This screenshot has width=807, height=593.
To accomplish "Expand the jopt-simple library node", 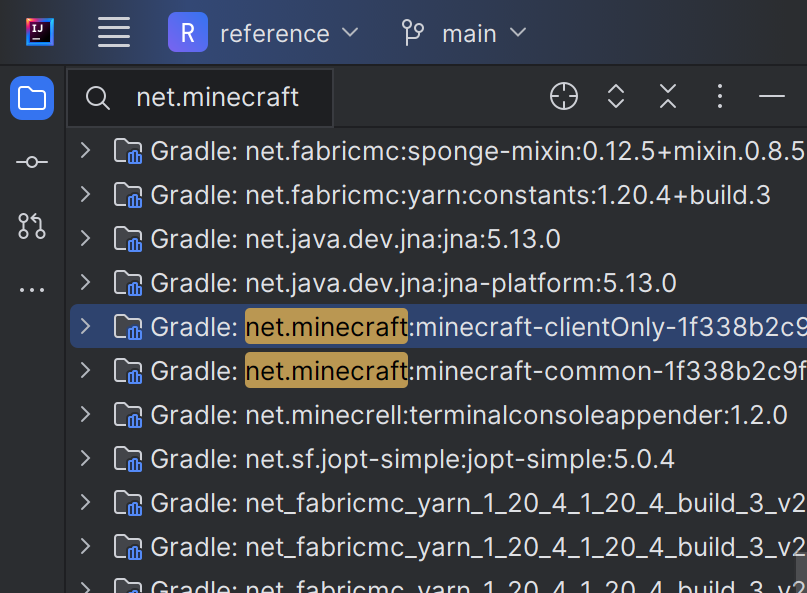I will (86, 459).
